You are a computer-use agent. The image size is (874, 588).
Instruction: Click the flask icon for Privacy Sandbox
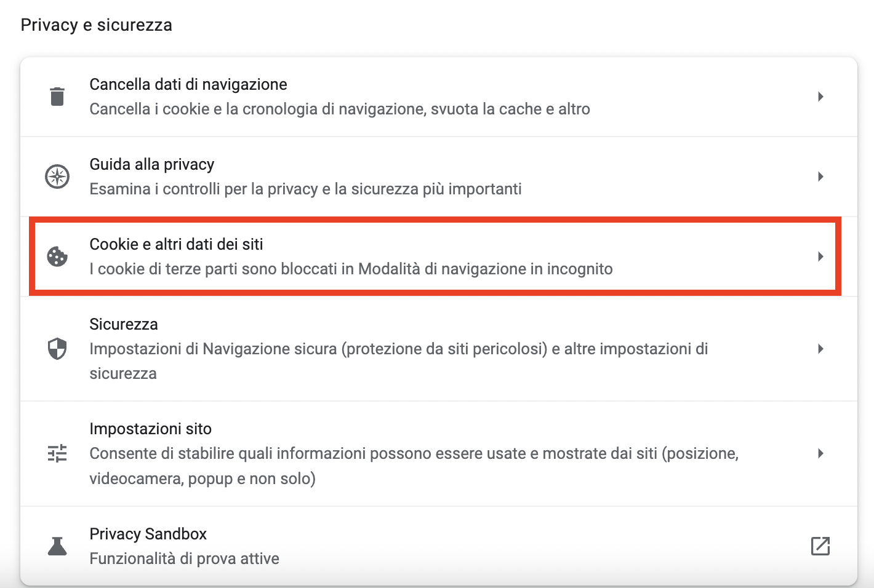click(x=57, y=546)
